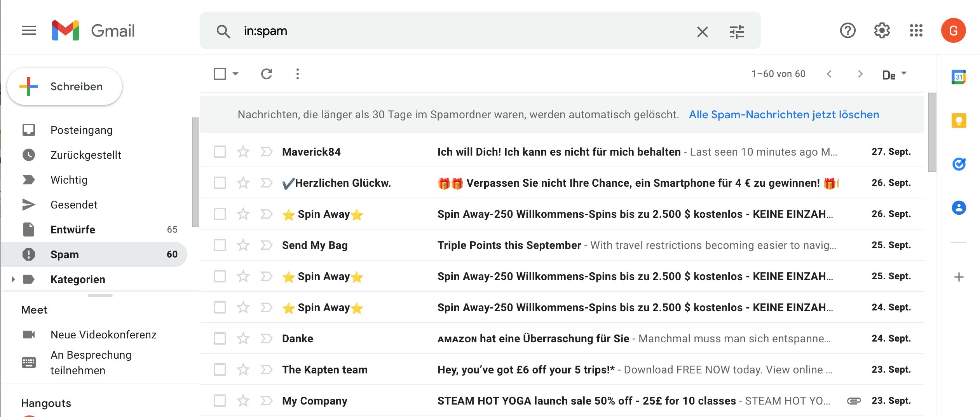
Task: Expand the Kategorien section in the sidebar
Action: [x=13, y=279]
